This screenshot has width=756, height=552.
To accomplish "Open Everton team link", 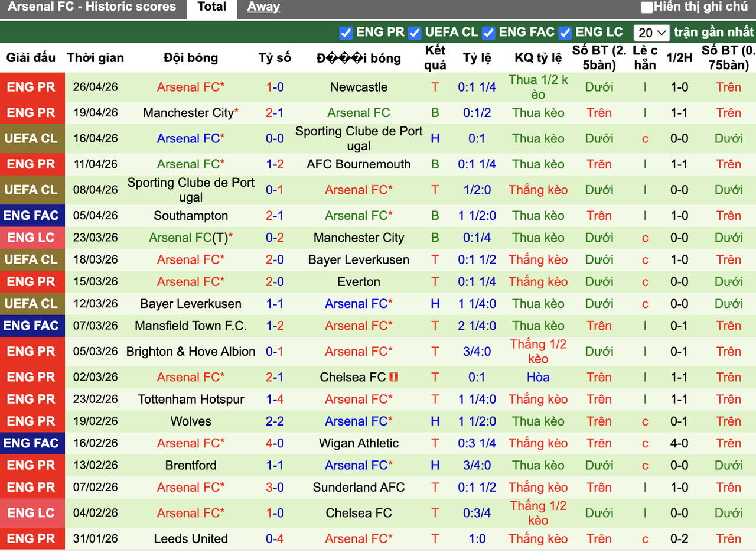I will click(x=359, y=281).
